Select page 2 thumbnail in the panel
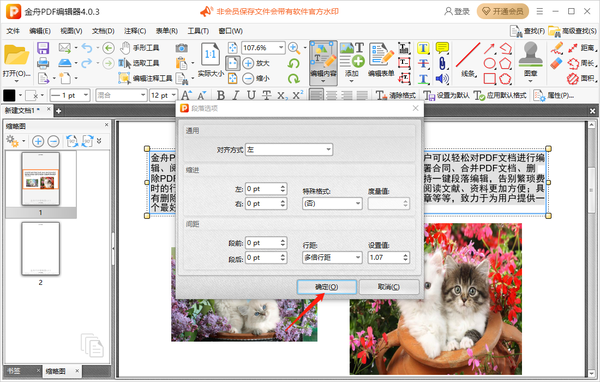 [x=41, y=249]
